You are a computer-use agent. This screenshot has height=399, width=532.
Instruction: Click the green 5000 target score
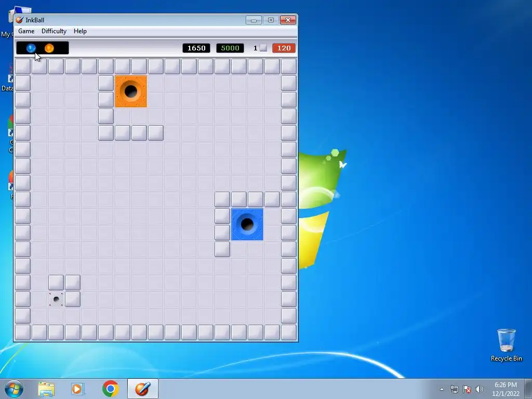coord(230,48)
